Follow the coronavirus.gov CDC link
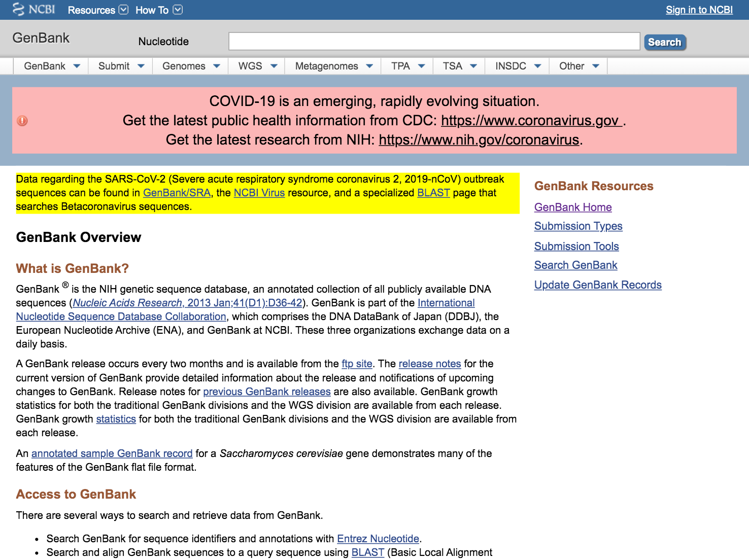This screenshot has height=560, width=749. pyautogui.click(x=531, y=121)
